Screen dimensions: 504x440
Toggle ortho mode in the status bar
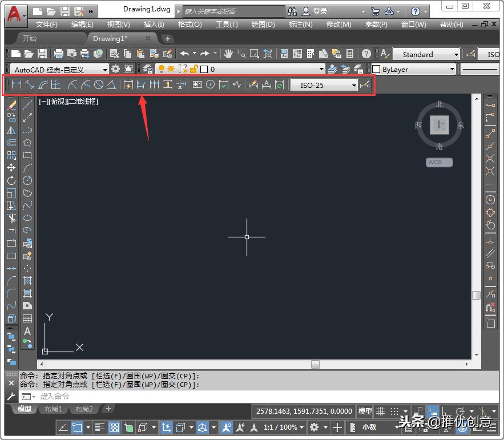coord(444,411)
